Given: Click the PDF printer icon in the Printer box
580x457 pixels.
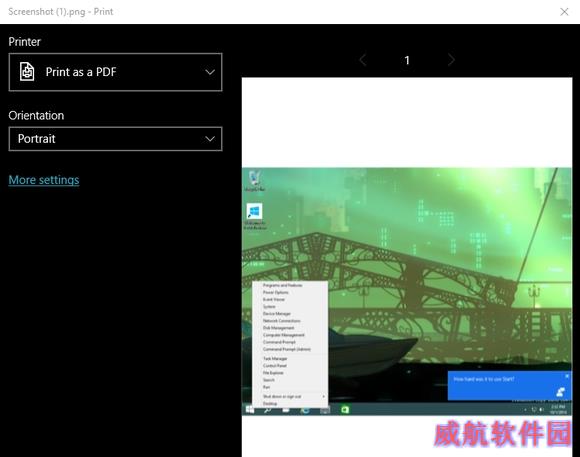Looking at the screenshot, I should pos(27,72).
